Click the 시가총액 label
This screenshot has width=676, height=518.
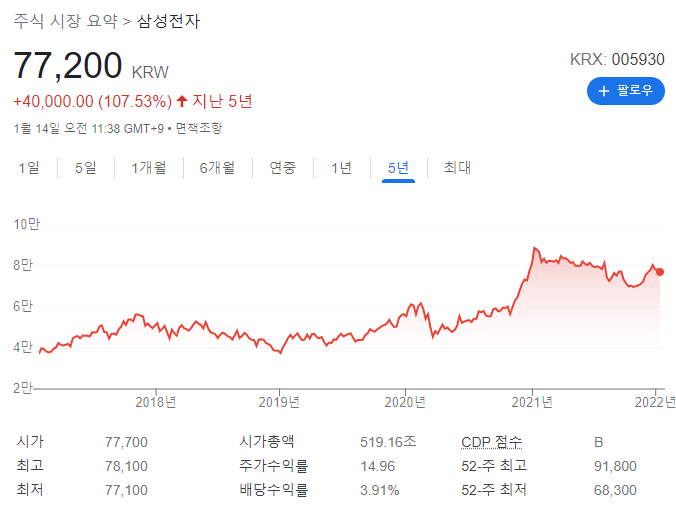click(x=267, y=442)
